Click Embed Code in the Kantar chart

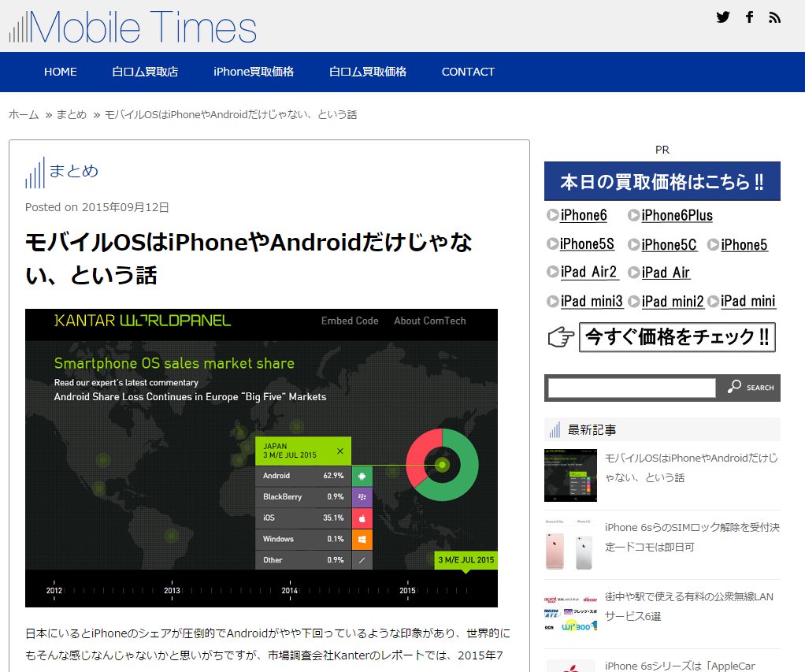point(350,321)
